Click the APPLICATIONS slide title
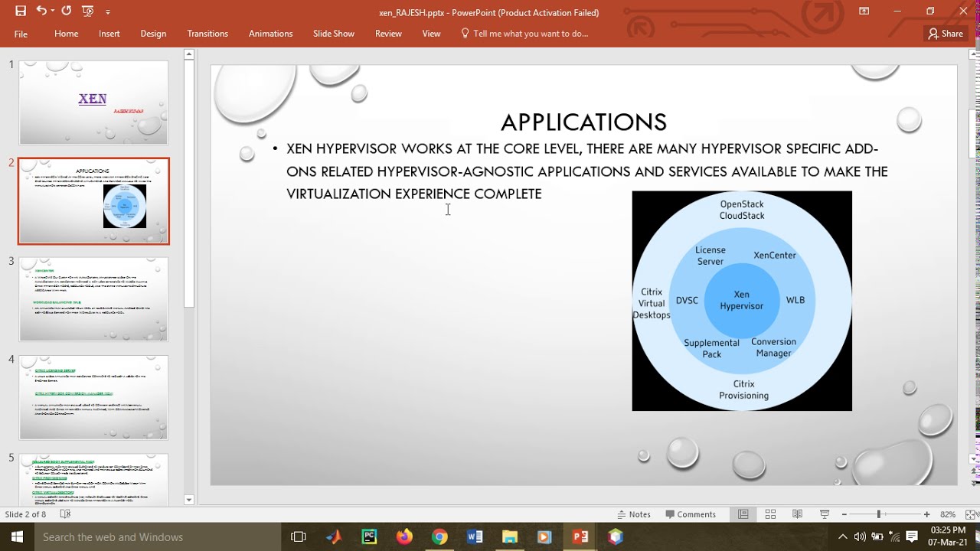 (583, 122)
